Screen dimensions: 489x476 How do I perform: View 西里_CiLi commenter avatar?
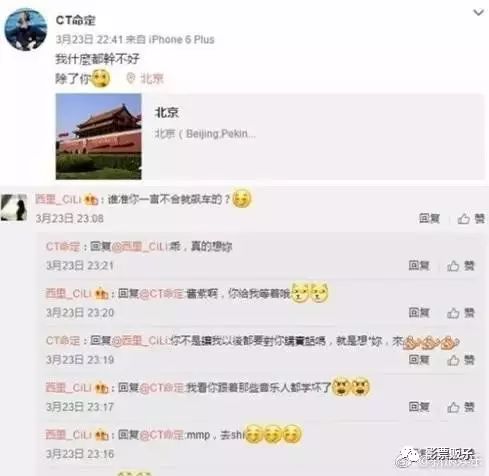pos(14,208)
